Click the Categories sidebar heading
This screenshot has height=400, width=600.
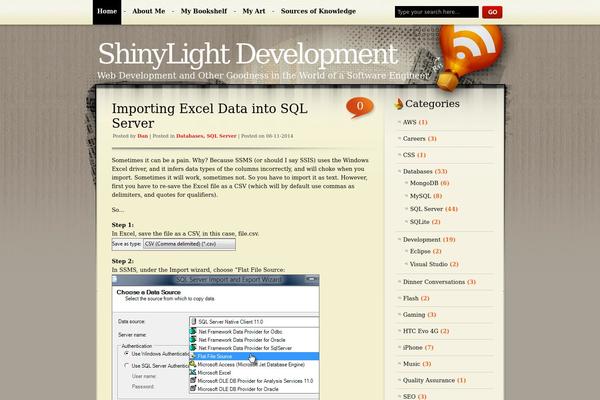point(432,104)
